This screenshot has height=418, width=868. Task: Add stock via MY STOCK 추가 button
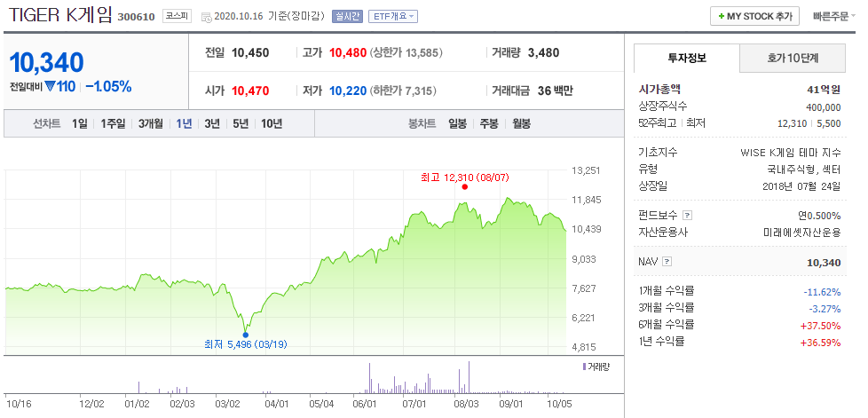click(754, 17)
